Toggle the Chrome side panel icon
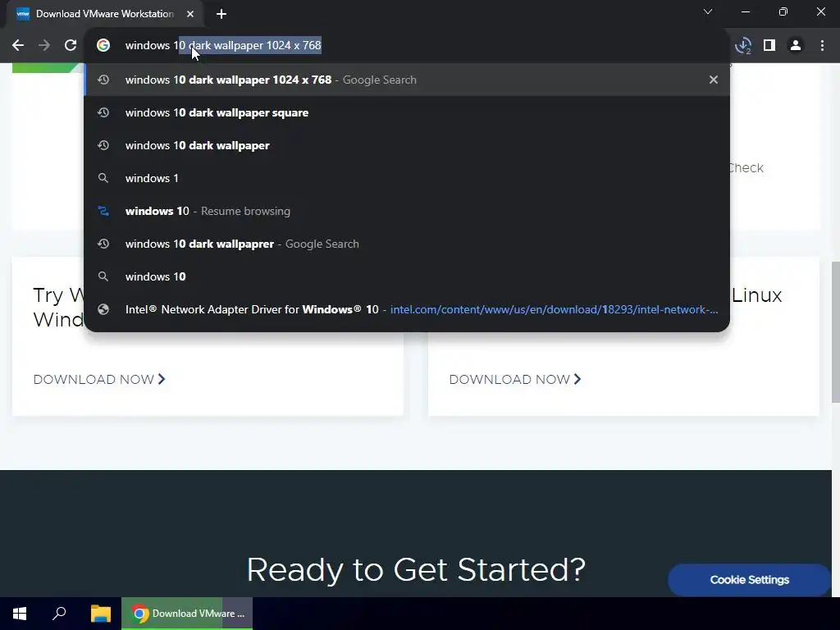The image size is (840, 630). coord(769,46)
